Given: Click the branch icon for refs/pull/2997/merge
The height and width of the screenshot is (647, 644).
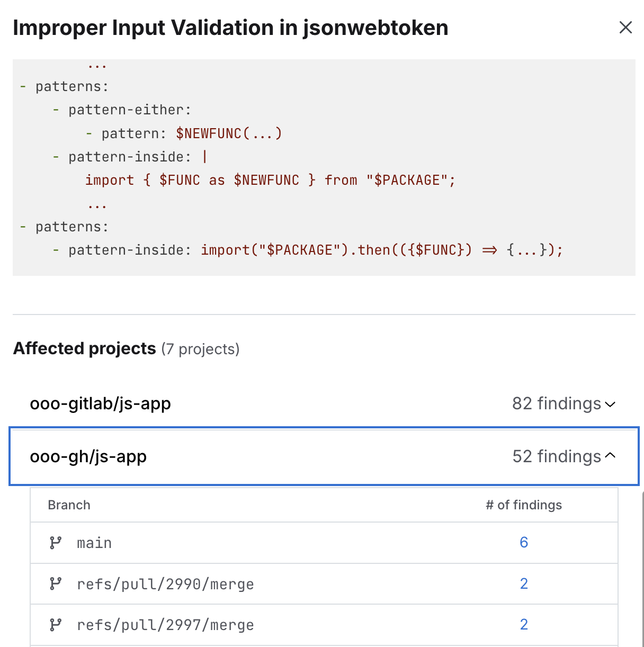Looking at the screenshot, I should pyautogui.click(x=56, y=625).
